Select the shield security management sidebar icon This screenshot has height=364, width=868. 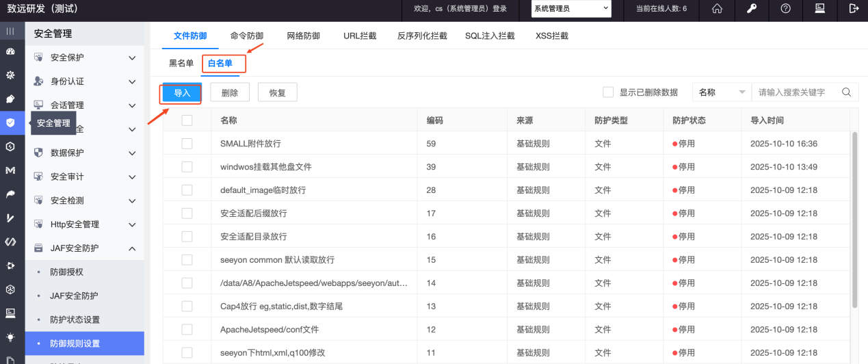(10, 123)
